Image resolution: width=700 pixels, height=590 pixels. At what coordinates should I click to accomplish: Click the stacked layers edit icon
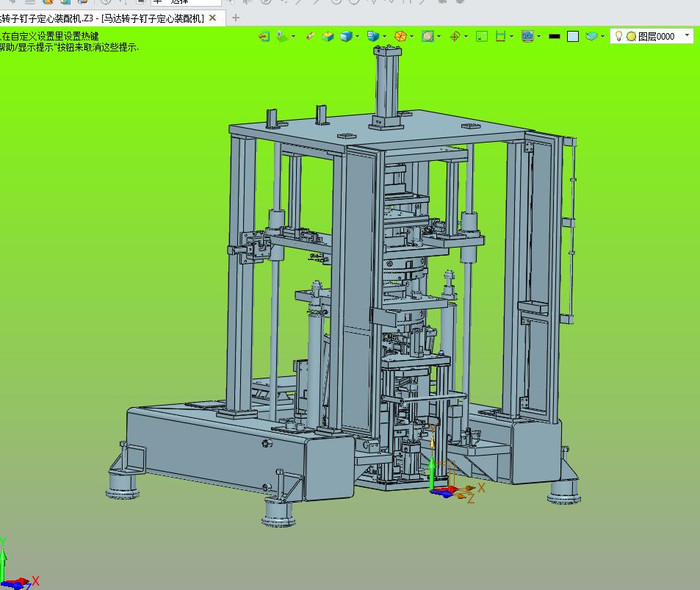[x=282, y=36]
